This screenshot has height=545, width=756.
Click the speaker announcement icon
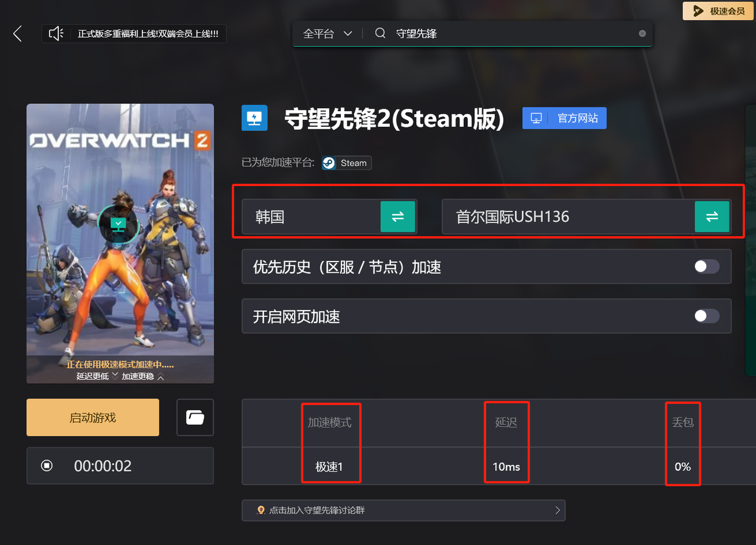tap(56, 34)
